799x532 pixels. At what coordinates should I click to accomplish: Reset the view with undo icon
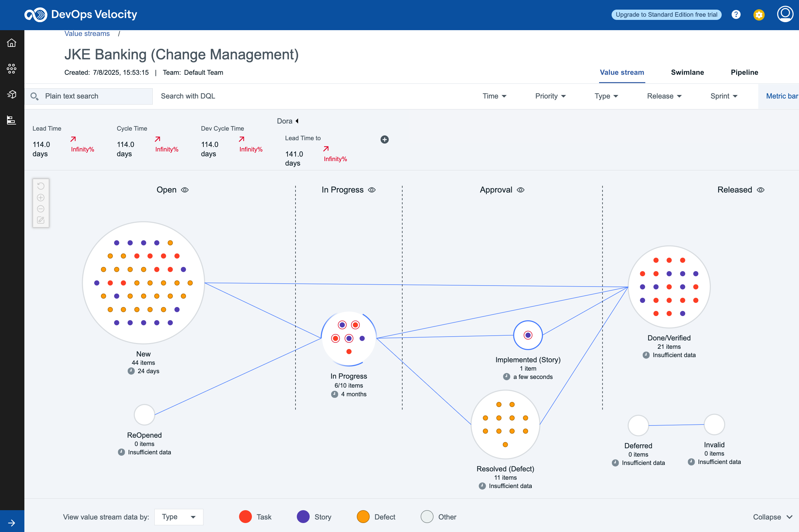[x=41, y=186]
